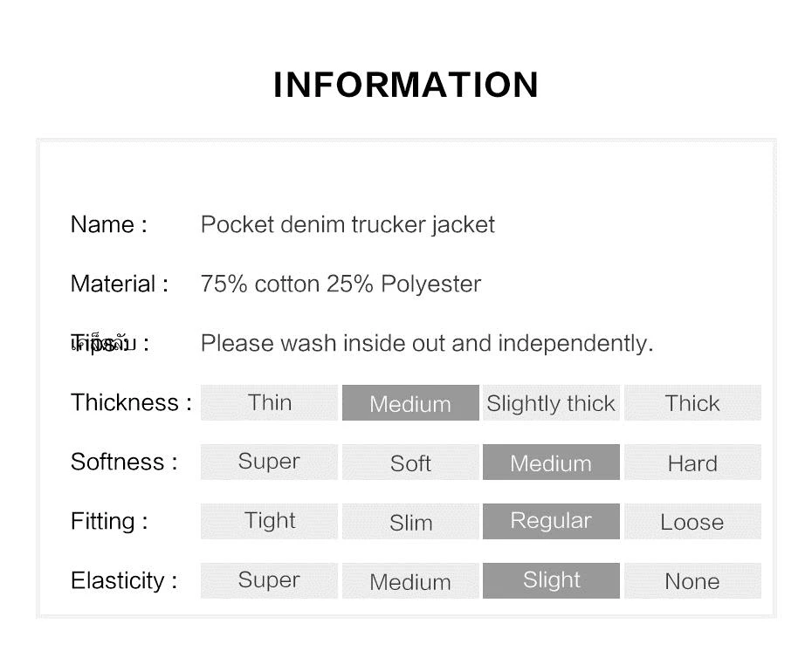Select Medium in the Thickness row
Image resolution: width=812 pixels, height=651 pixels.
click(410, 402)
